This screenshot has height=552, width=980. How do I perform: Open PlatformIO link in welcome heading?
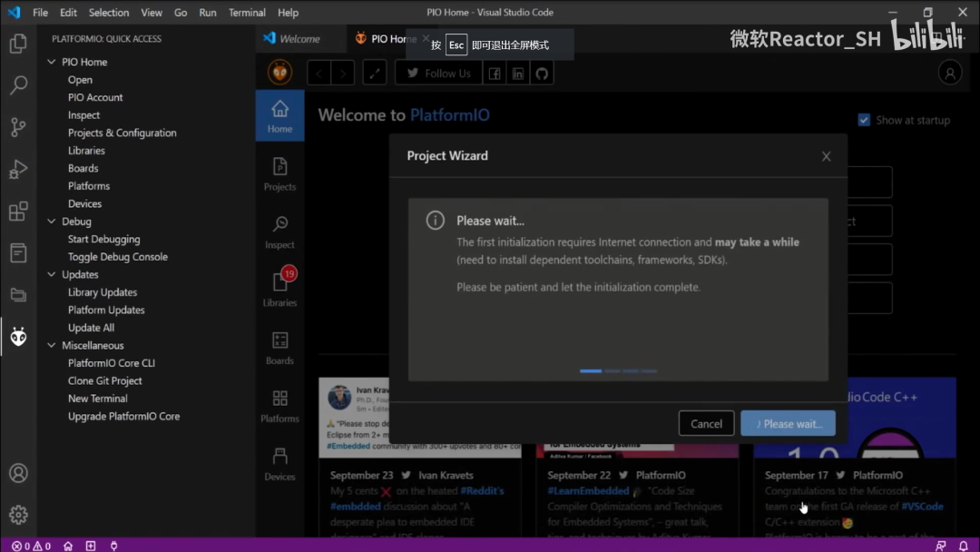click(449, 115)
